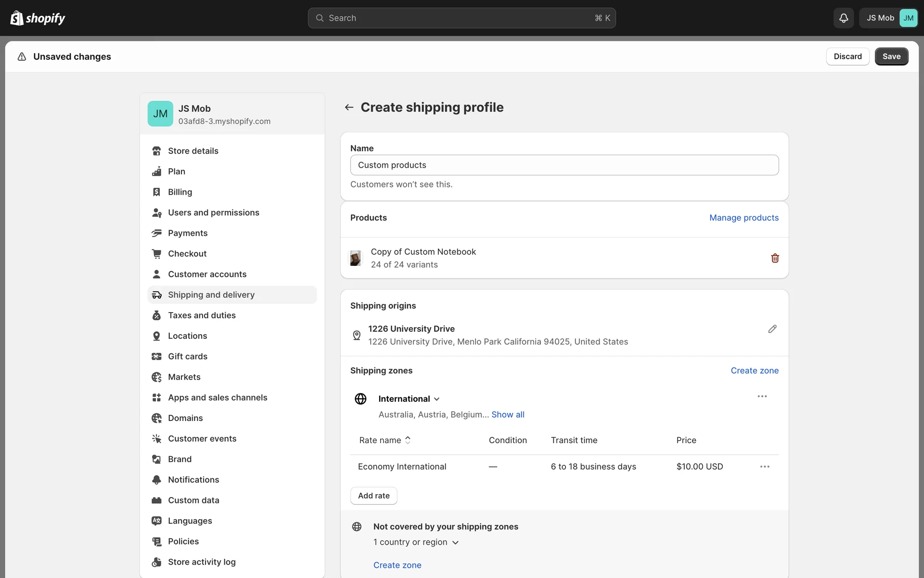Expand the International zone chevron
This screenshot has width=924, height=578.
[436, 399]
